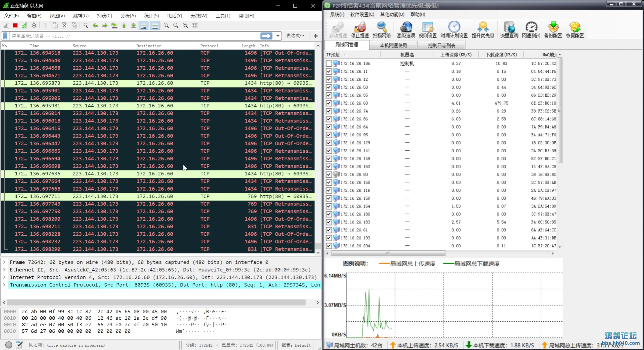This screenshot has height=350, width=644.
Task: Run 网速测试 speed test icon
Action: pyautogui.click(x=531, y=30)
